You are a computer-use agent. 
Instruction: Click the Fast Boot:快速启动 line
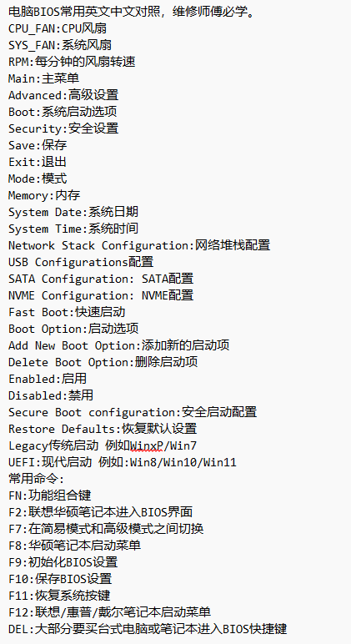67,312
